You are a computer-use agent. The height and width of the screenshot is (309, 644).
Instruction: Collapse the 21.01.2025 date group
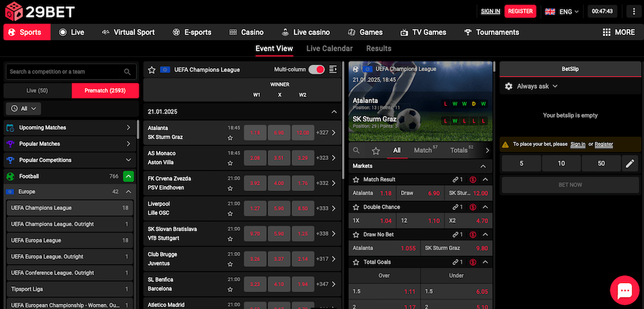coord(334,112)
